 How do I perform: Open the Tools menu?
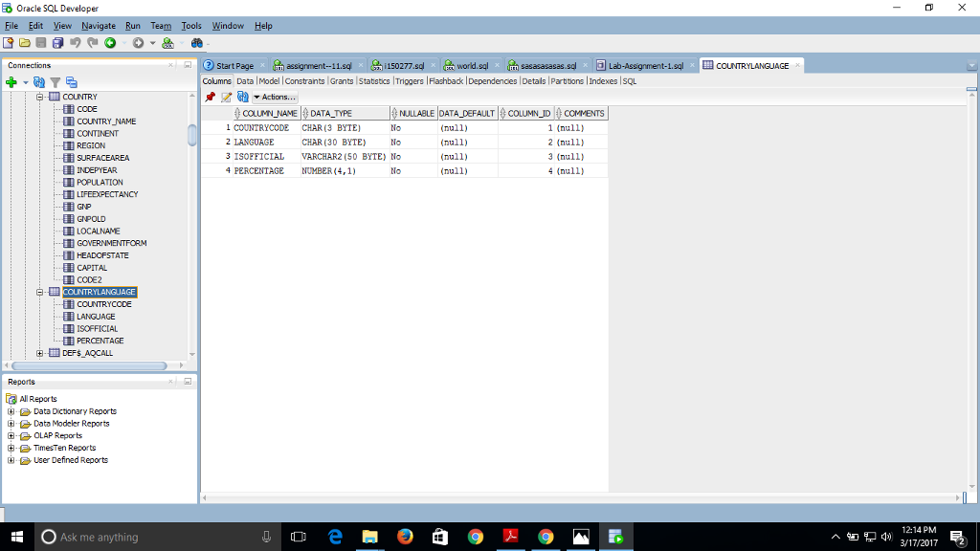[190, 26]
